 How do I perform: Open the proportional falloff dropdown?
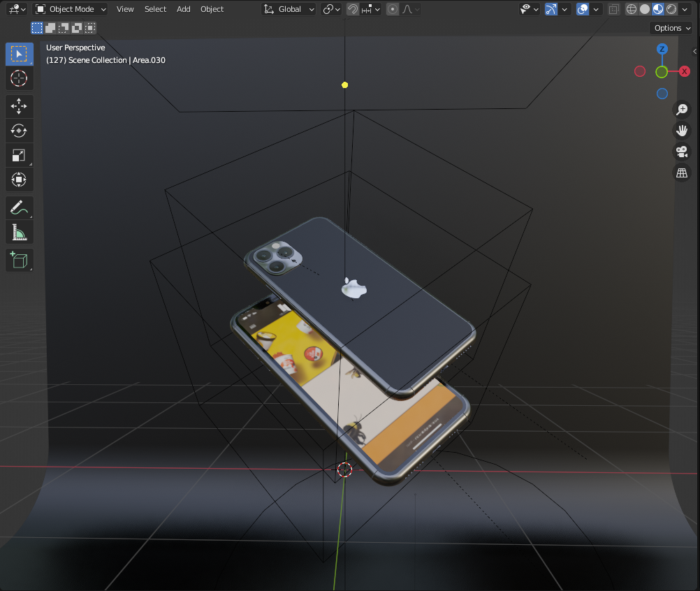pyautogui.click(x=410, y=9)
